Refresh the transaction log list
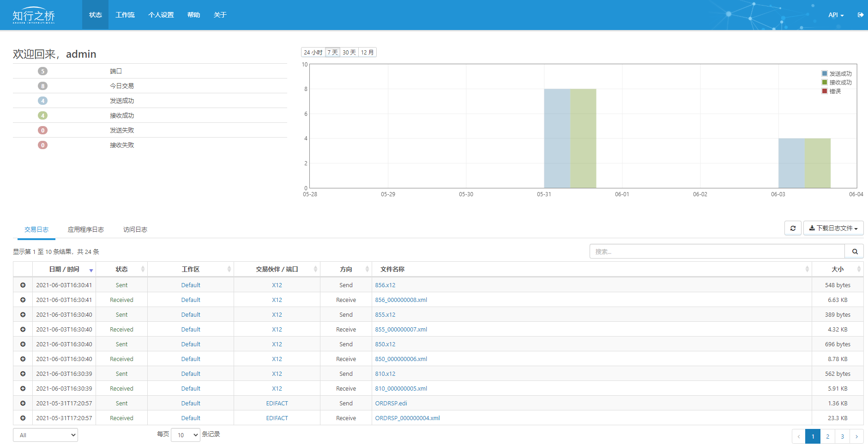The width and height of the screenshot is (868, 446). pyautogui.click(x=793, y=228)
